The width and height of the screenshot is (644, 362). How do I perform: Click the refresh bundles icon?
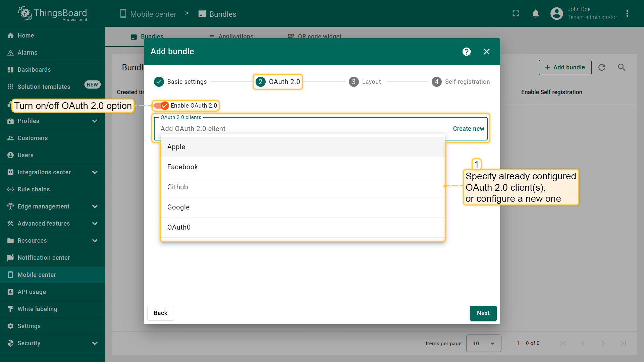[x=602, y=67]
